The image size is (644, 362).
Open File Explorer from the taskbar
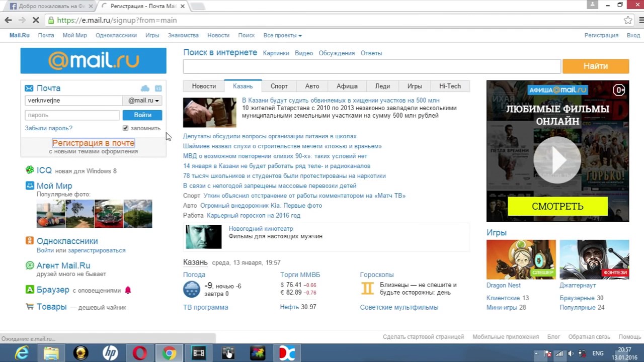tap(51, 353)
